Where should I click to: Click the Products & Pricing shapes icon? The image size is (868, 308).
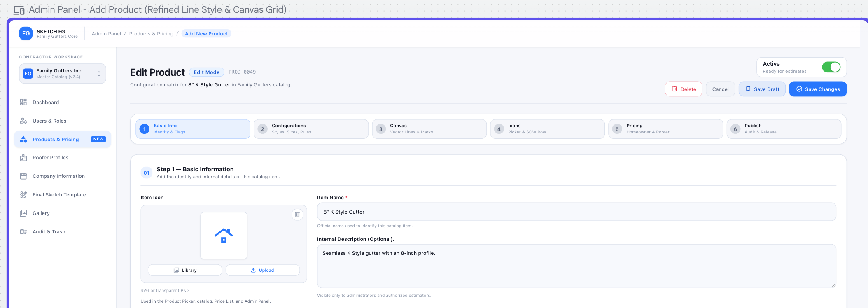click(23, 139)
